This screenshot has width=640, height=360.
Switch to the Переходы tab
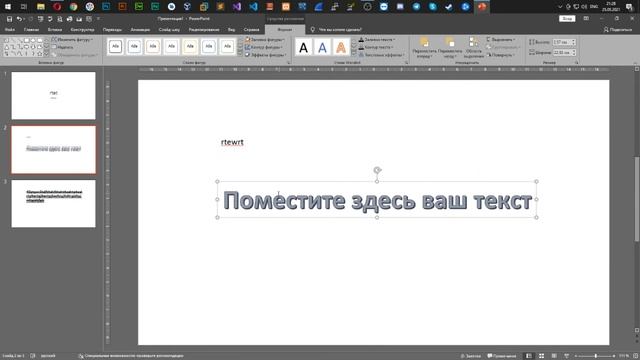[112, 30]
